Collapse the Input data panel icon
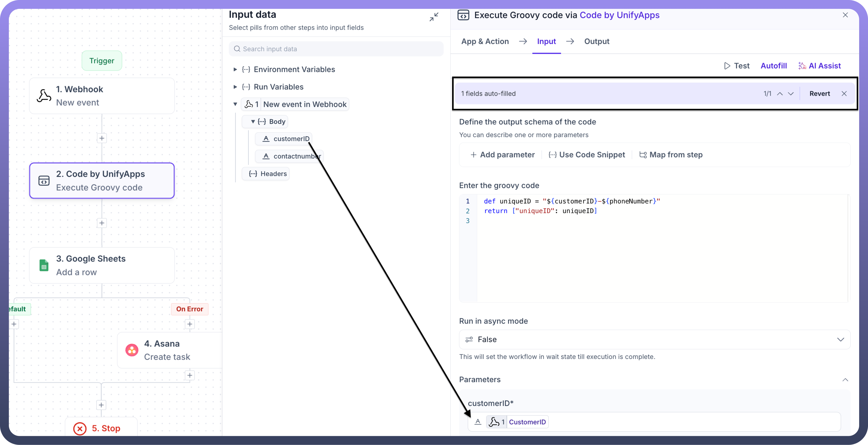Image resolution: width=868 pixels, height=445 pixels. pyautogui.click(x=434, y=17)
